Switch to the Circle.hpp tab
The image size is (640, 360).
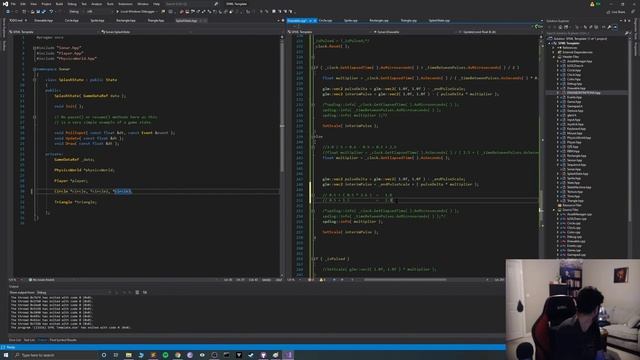(x=72, y=20)
